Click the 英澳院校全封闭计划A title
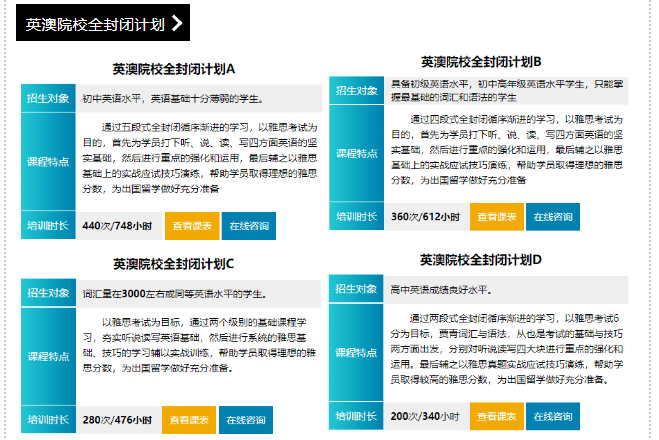This screenshot has height=440, width=659. (x=173, y=70)
